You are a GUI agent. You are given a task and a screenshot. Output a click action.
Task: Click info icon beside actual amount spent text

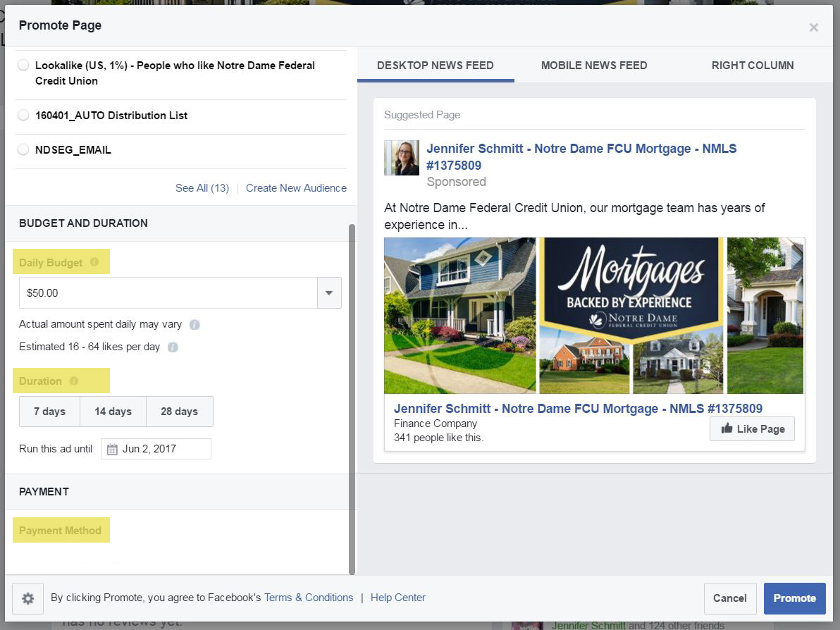pos(194,325)
